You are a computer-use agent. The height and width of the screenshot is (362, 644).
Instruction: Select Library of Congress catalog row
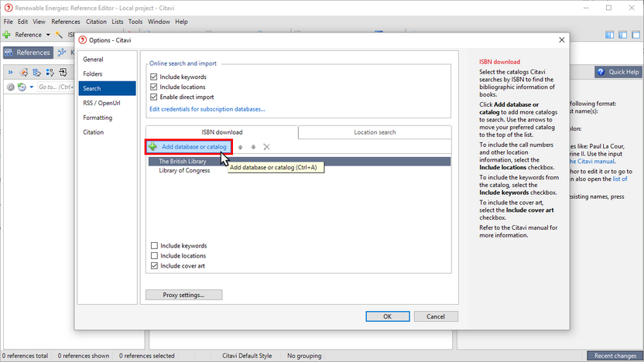300,170
